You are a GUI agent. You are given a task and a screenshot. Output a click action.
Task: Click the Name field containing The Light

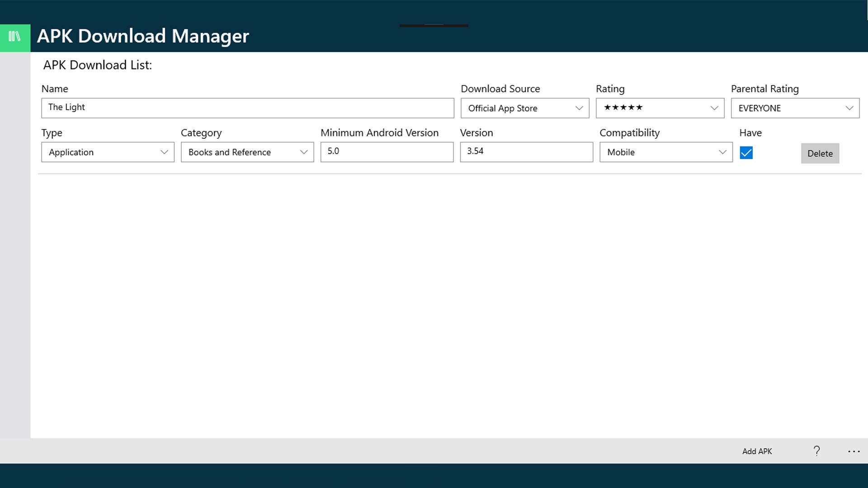point(247,108)
